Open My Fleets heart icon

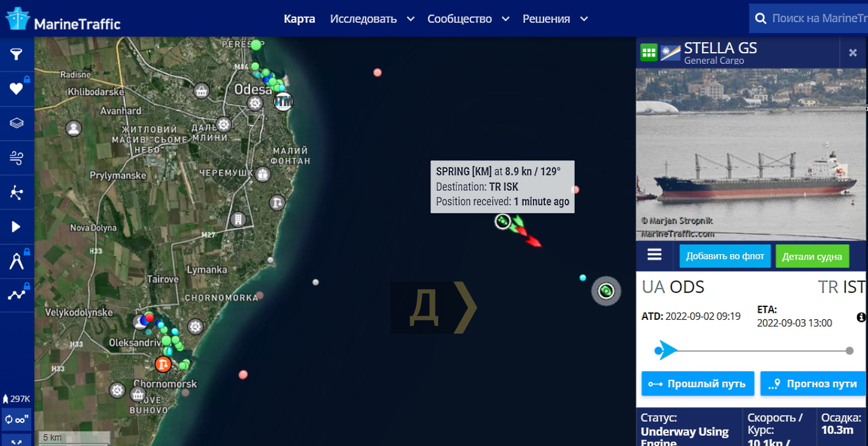coord(16,89)
